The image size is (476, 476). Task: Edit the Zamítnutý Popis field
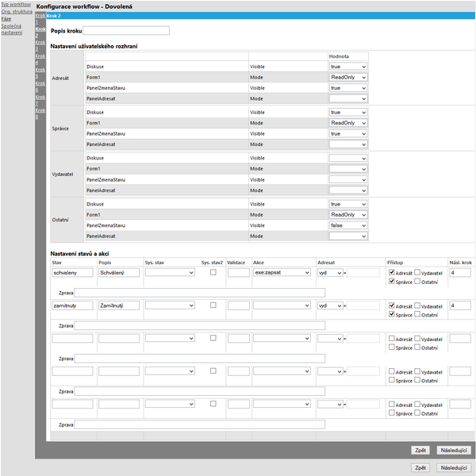119,305
